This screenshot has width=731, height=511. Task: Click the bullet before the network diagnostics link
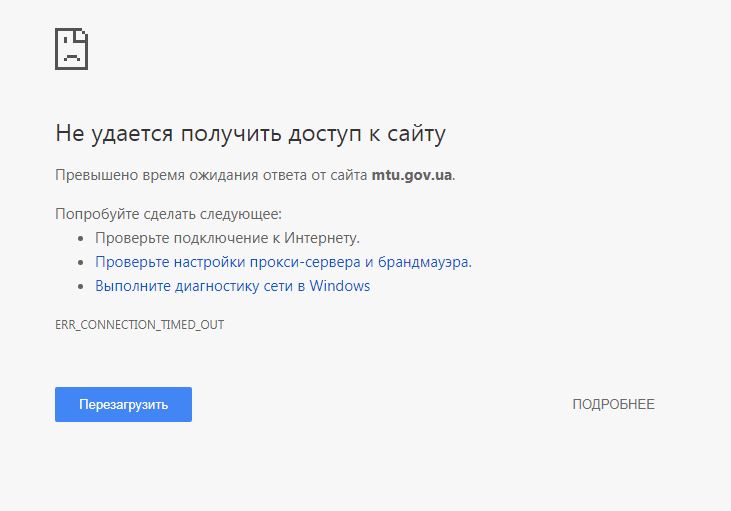[x=82, y=287]
